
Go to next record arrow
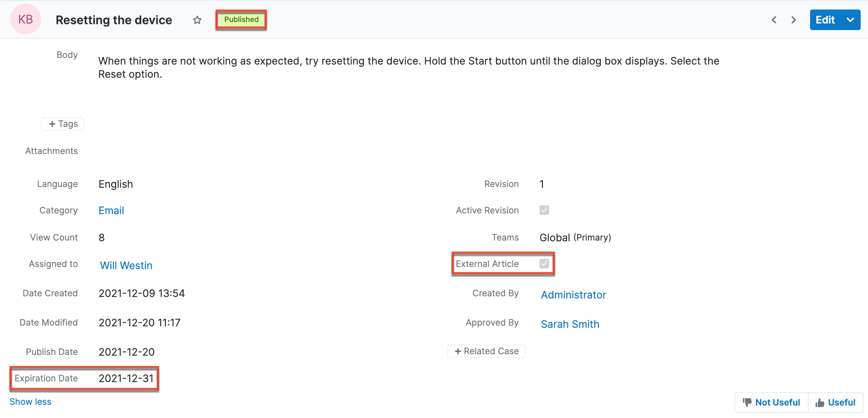[794, 20]
